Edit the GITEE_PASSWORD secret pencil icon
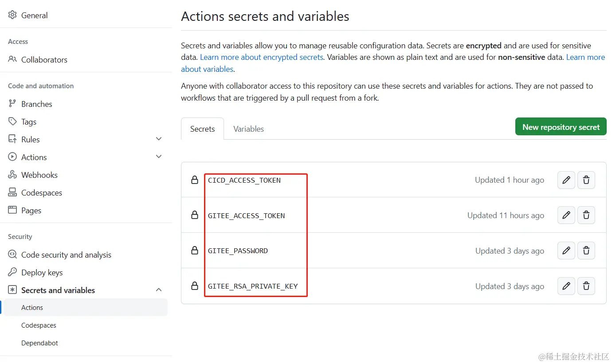This screenshot has width=612, height=364. 566,251
